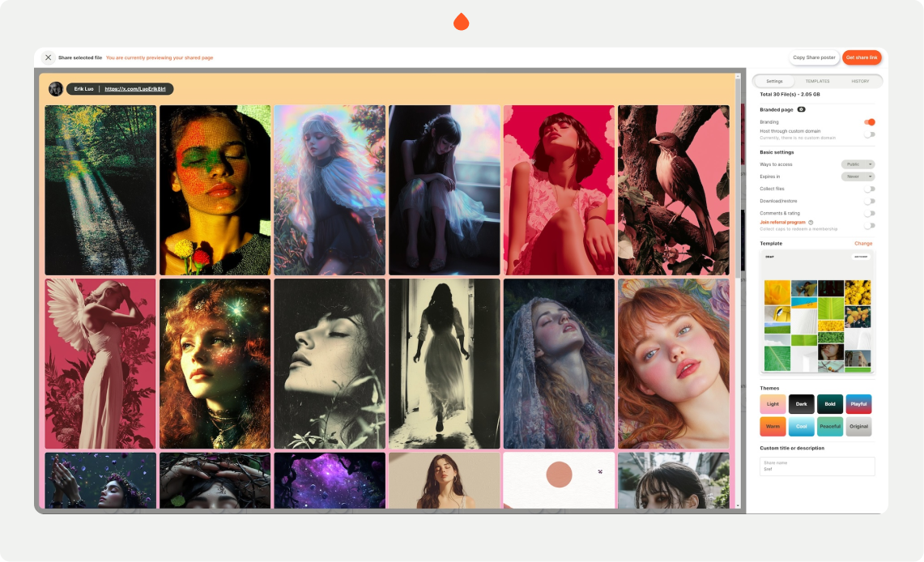Close the share preview with the X icon
924x562 pixels.
49,57
